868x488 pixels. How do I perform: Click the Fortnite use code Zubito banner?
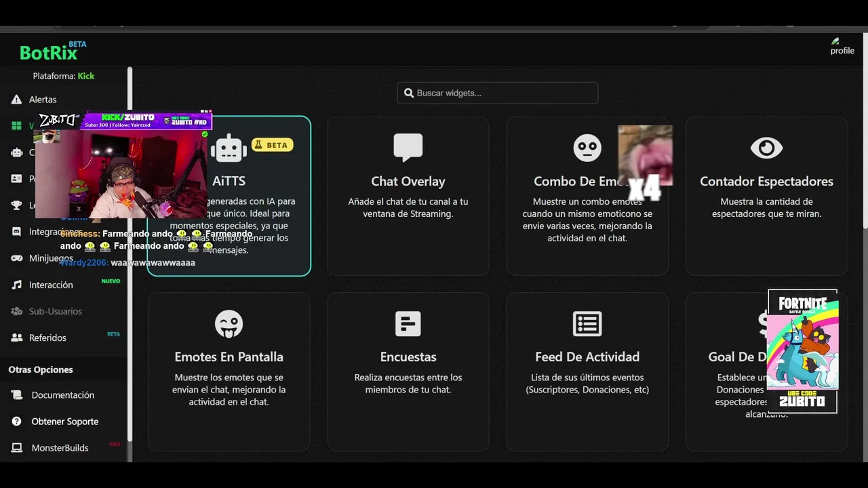click(x=803, y=351)
